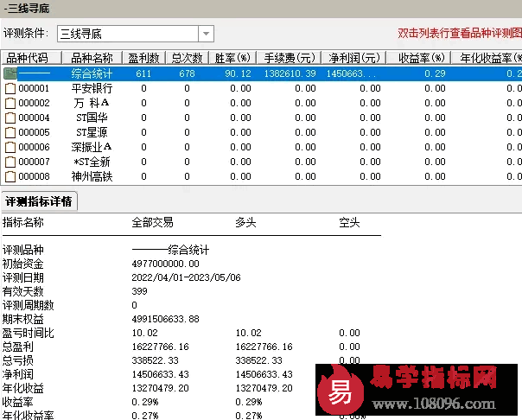Click the 盈亏时间比 indicator label
This screenshot has width=522, height=420.
28,333
